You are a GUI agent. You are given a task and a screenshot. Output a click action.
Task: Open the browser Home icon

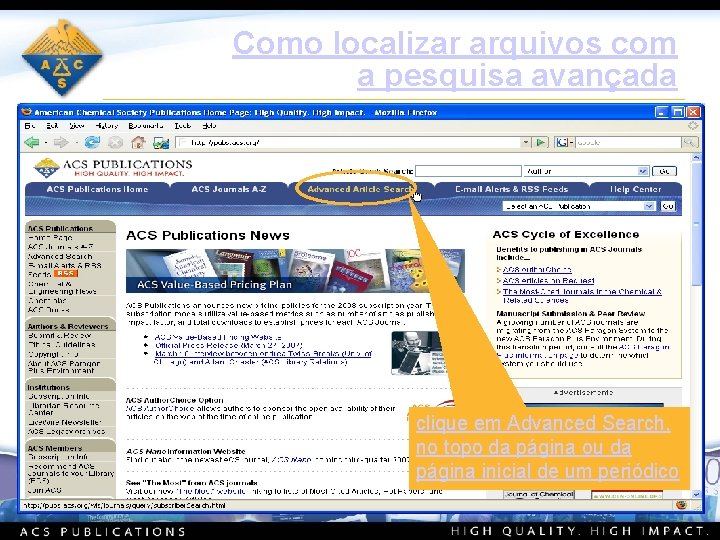(x=138, y=142)
